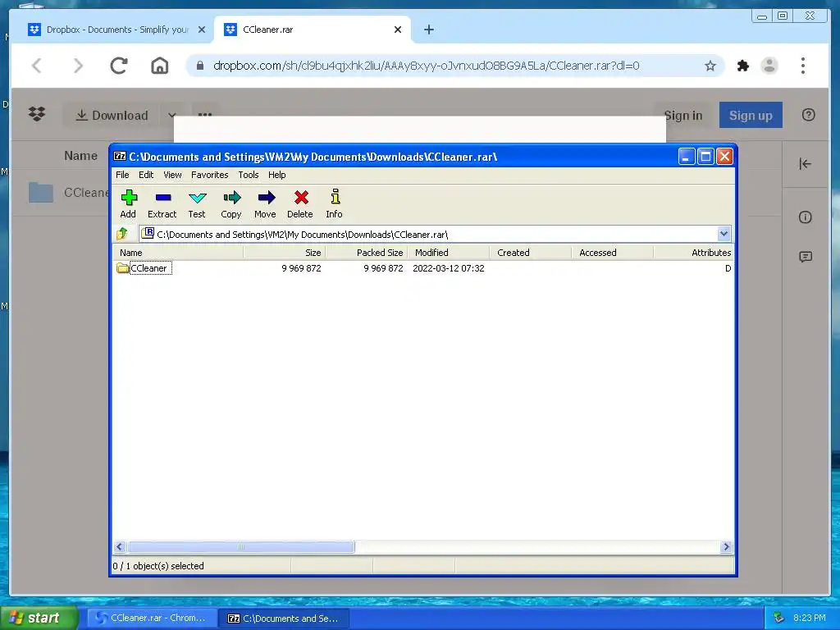Viewport: 840px width, 630px height.
Task: Click the Extract toolbar icon
Action: 162,203
